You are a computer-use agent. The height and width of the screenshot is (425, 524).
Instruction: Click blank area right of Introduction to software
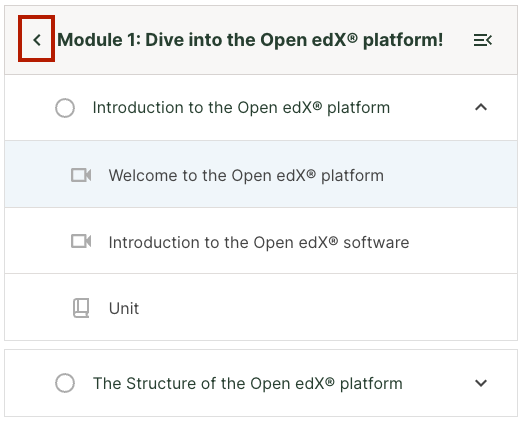click(x=463, y=241)
